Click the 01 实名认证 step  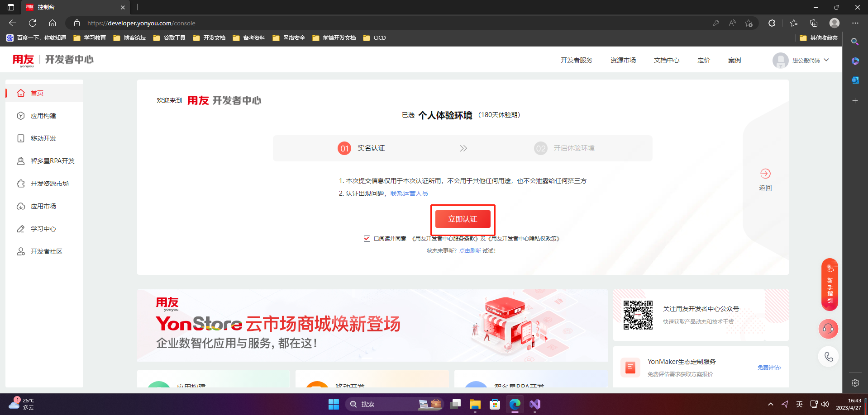point(362,148)
